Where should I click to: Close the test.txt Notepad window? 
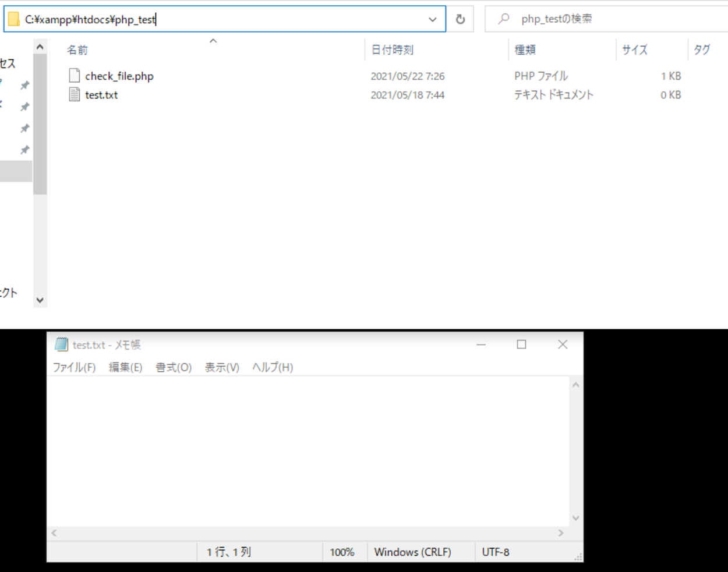point(563,344)
